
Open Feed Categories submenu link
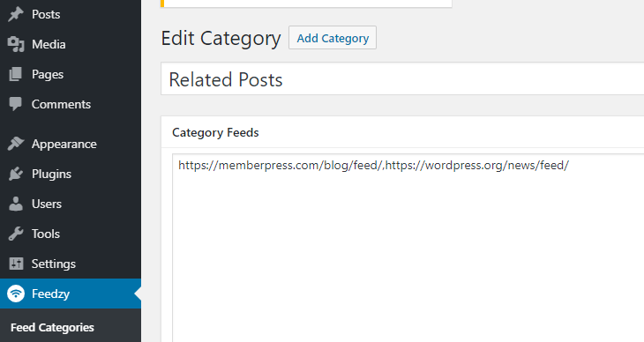[52, 327]
